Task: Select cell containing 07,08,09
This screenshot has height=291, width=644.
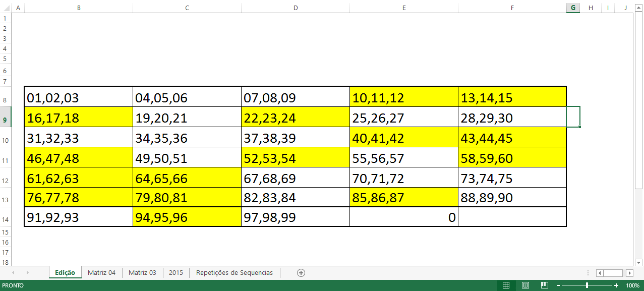Action: click(296, 97)
